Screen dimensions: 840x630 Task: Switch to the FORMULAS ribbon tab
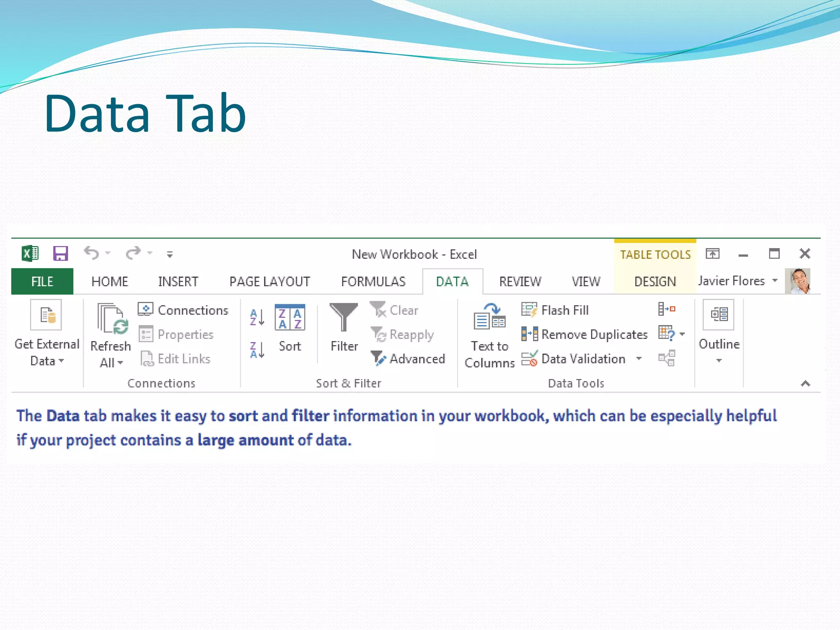point(373,282)
